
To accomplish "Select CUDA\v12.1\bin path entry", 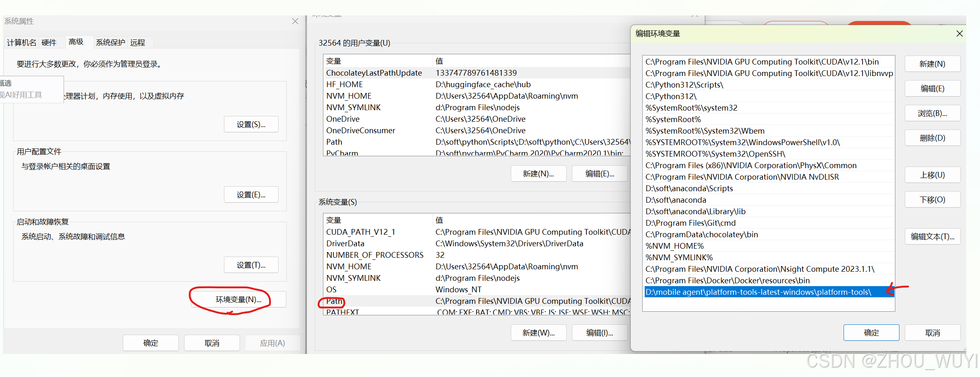I will [x=769, y=62].
